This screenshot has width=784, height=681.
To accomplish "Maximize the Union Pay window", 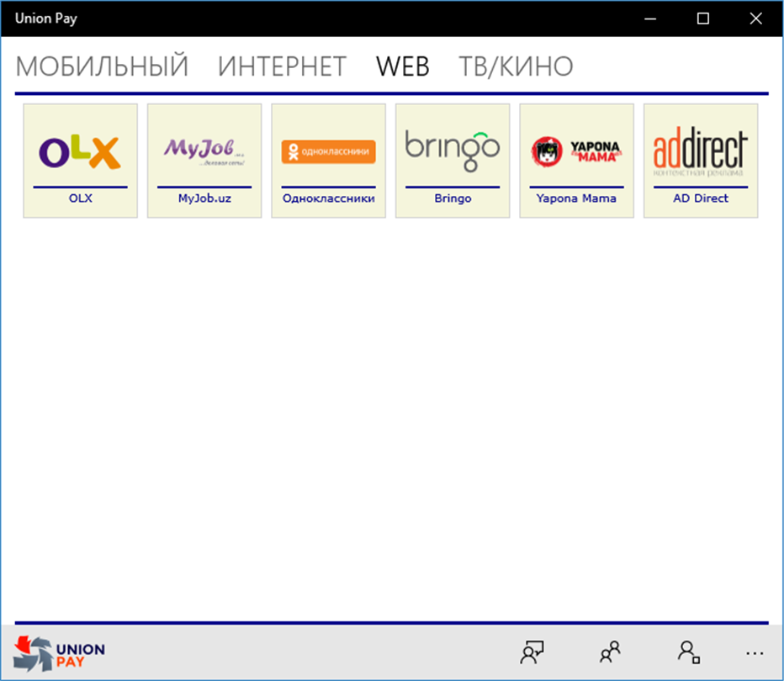I will click(x=703, y=18).
